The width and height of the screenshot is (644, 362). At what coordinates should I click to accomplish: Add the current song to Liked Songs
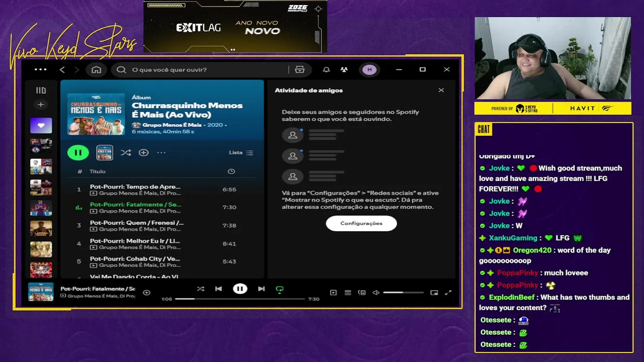point(146,293)
